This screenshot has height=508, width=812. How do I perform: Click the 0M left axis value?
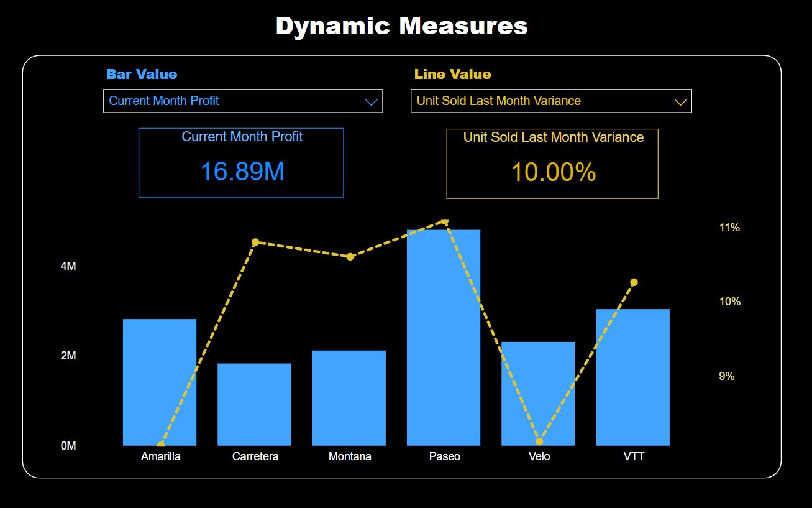click(x=68, y=446)
